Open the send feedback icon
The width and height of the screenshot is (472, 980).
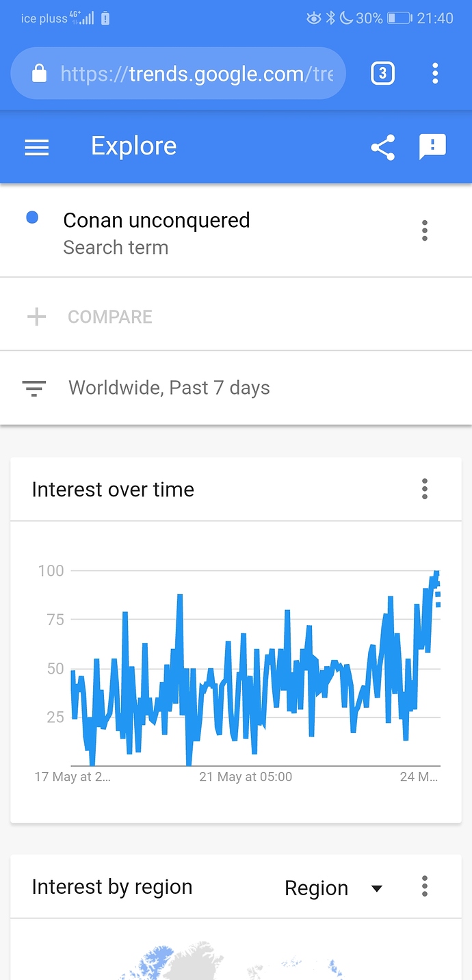click(x=432, y=147)
